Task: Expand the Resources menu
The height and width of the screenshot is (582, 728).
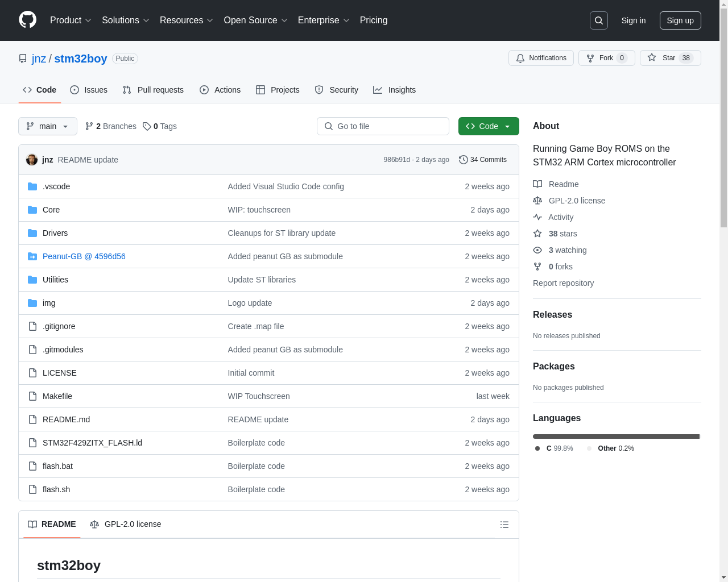Action: [187, 20]
